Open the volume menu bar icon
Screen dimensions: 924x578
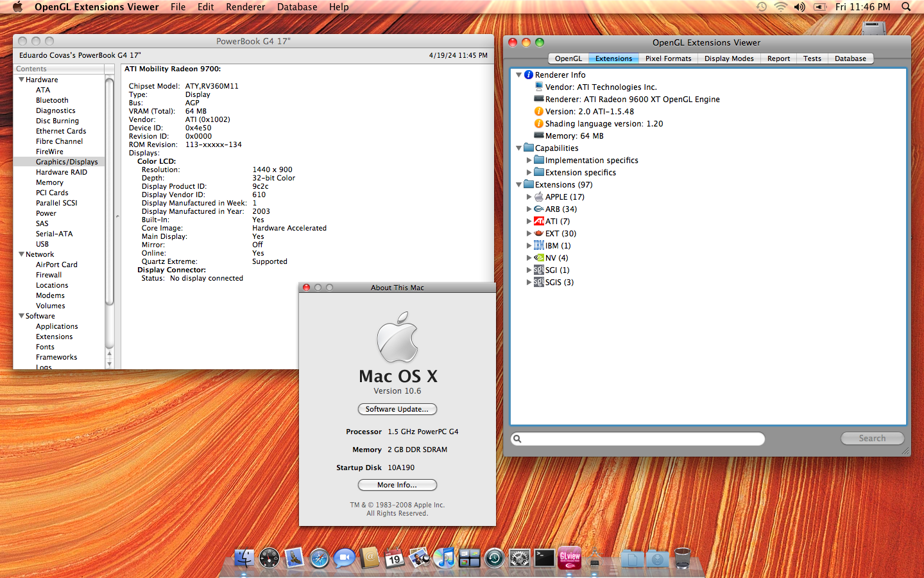800,6
